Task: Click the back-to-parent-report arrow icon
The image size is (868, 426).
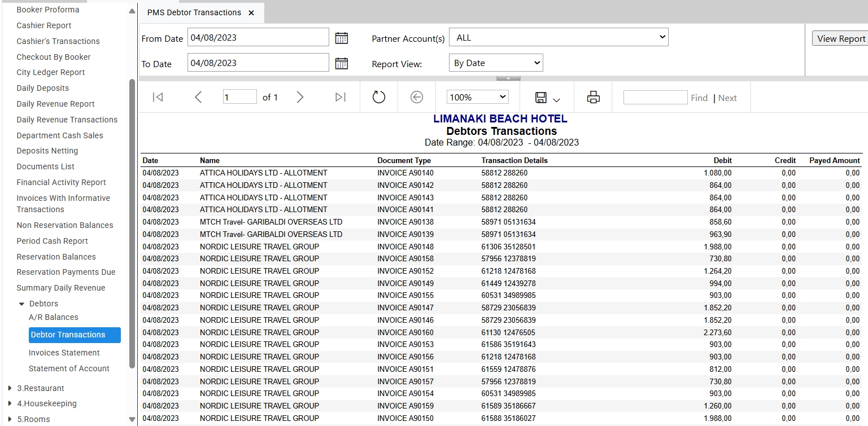Action: pyautogui.click(x=417, y=98)
